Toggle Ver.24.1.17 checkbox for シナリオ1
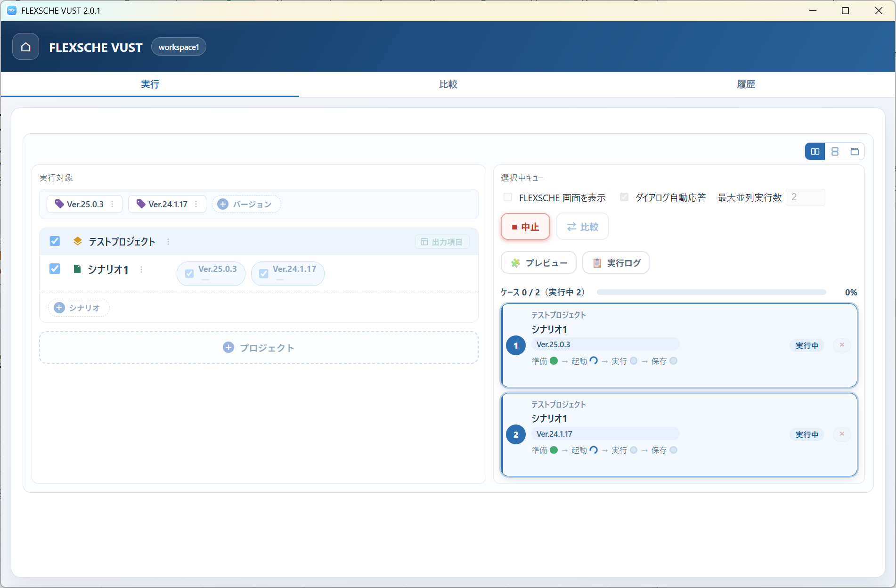 coord(264,273)
